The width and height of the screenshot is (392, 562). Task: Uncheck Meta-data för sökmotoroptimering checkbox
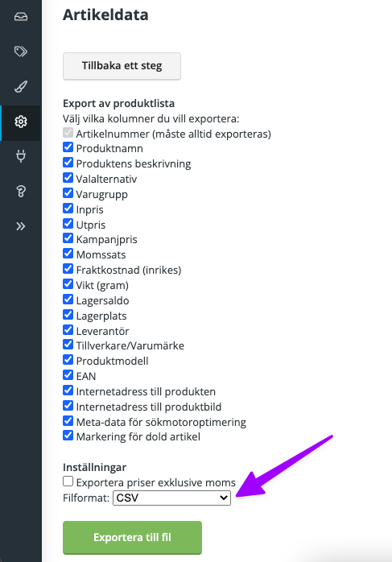68,421
